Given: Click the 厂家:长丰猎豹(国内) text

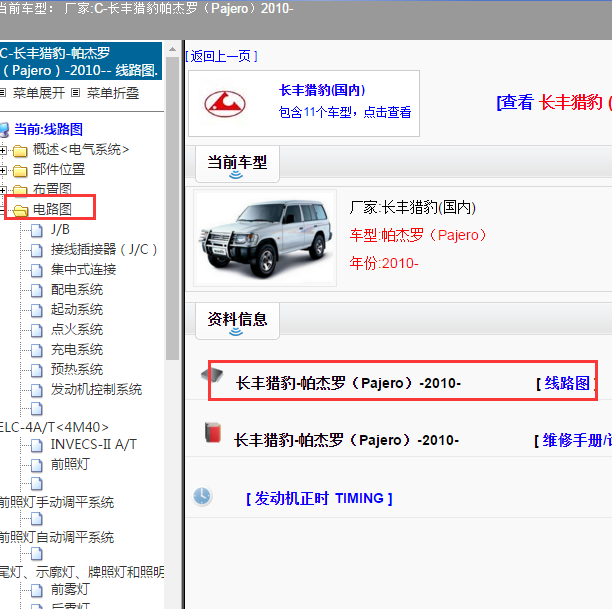Looking at the screenshot, I should point(413,207).
